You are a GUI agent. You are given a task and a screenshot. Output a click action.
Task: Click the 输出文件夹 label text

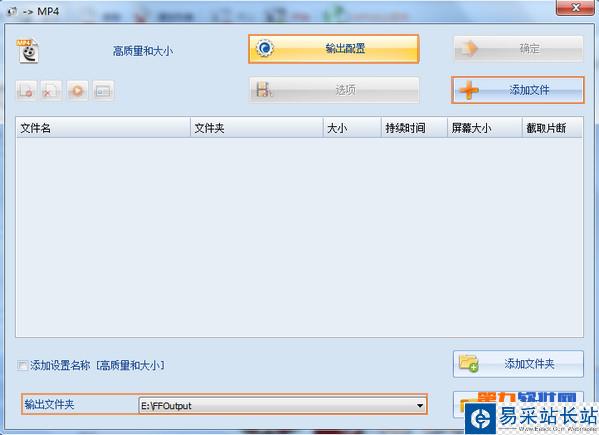tap(49, 404)
